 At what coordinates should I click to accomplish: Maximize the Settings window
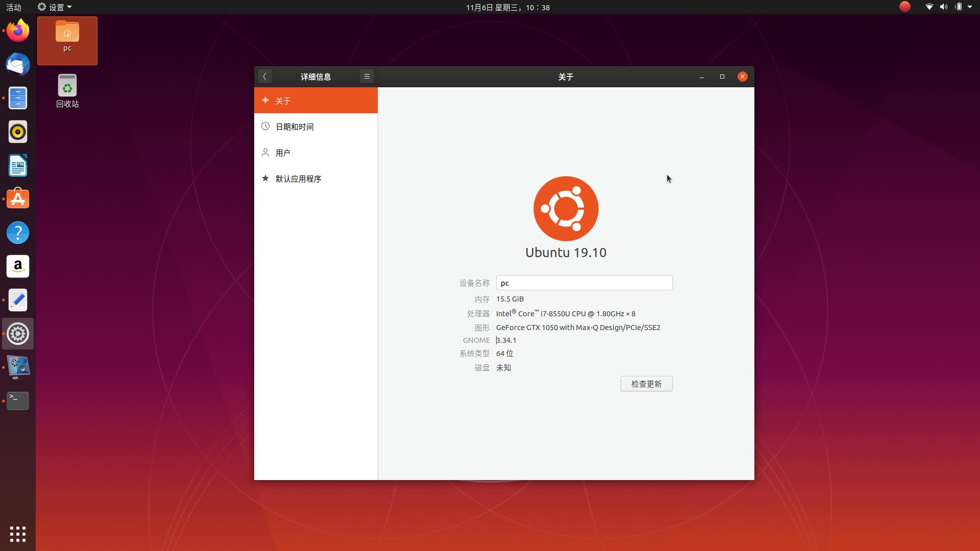coord(722,77)
